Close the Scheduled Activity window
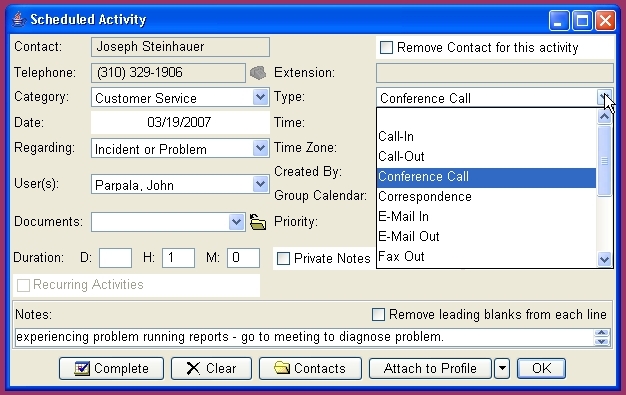This screenshot has height=395, width=626. [x=605, y=20]
